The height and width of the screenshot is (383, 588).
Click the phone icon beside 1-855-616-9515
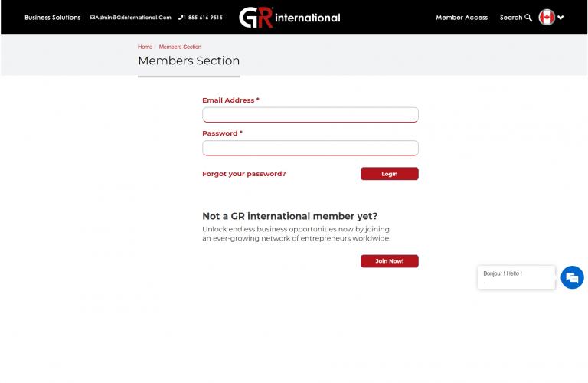point(181,18)
